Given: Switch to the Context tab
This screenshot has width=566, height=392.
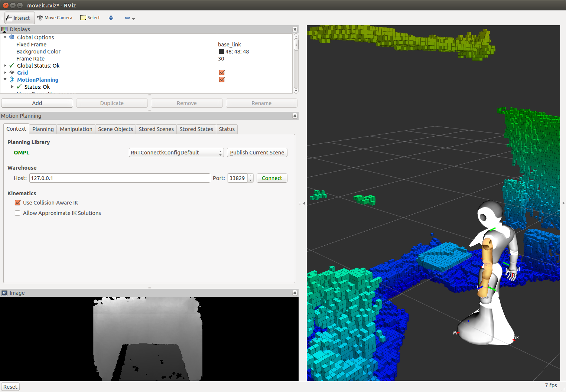Looking at the screenshot, I should pyautogui.click(x=16, y=129).
